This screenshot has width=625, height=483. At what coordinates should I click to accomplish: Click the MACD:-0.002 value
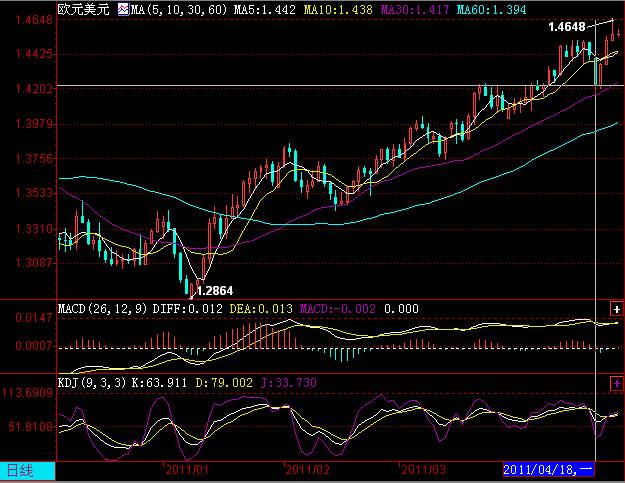pyautogui.click(x=338, y=309)
